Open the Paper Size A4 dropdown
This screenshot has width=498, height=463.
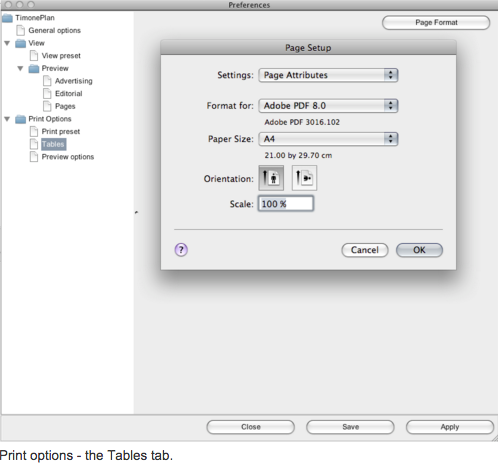(x=328, y=139)
